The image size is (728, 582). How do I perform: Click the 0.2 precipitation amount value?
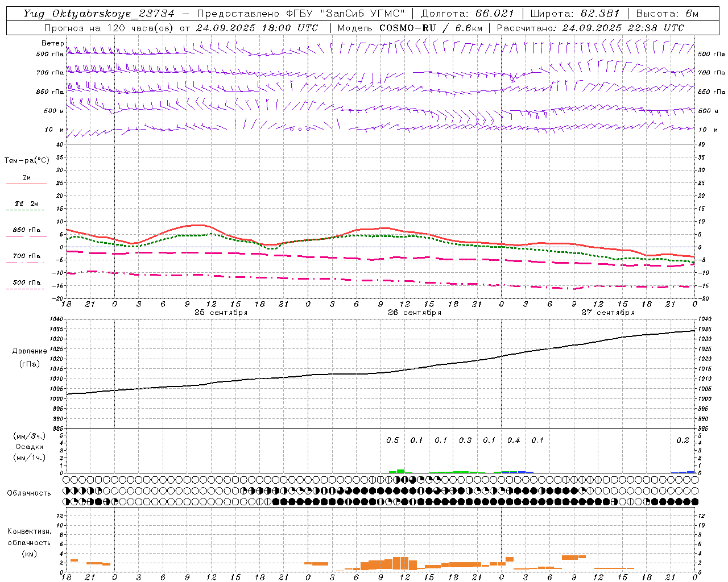(683, 440)
